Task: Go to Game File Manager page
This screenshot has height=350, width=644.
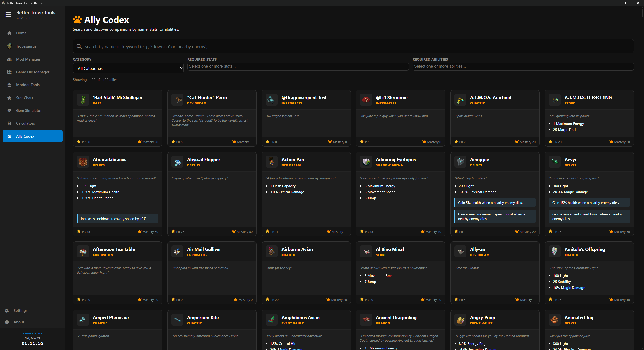Action: pos(32,72)
